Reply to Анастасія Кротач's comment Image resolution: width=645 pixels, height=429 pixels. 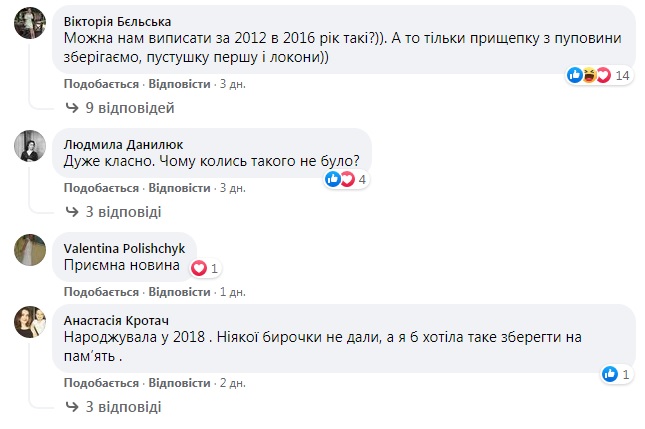pos(179,383)
